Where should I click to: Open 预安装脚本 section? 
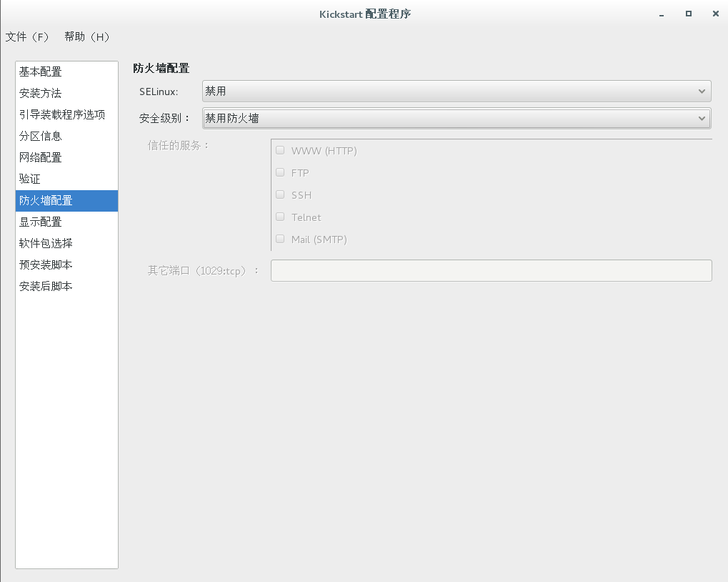coord(67,265)
